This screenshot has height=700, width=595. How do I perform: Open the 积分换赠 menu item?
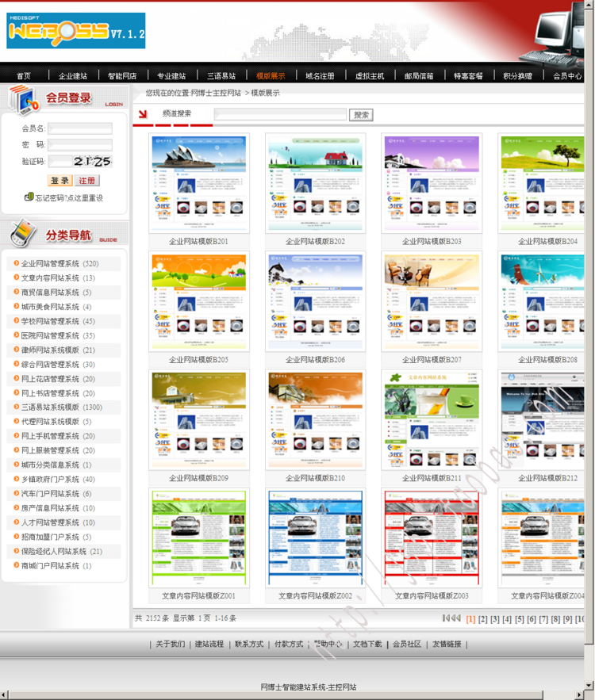point(518,76)
